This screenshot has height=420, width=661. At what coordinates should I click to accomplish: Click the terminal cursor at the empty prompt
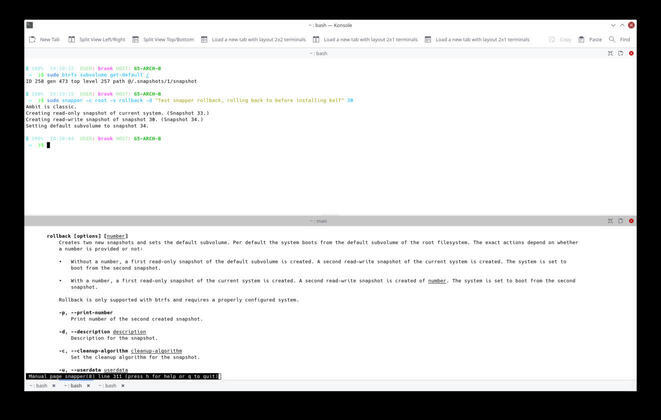coord(48,145)
